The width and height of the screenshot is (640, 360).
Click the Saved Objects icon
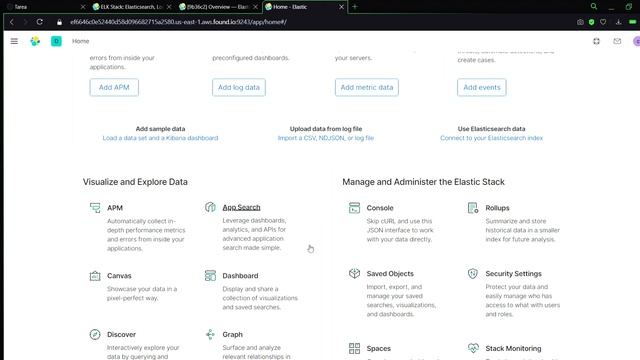(354, 273)
